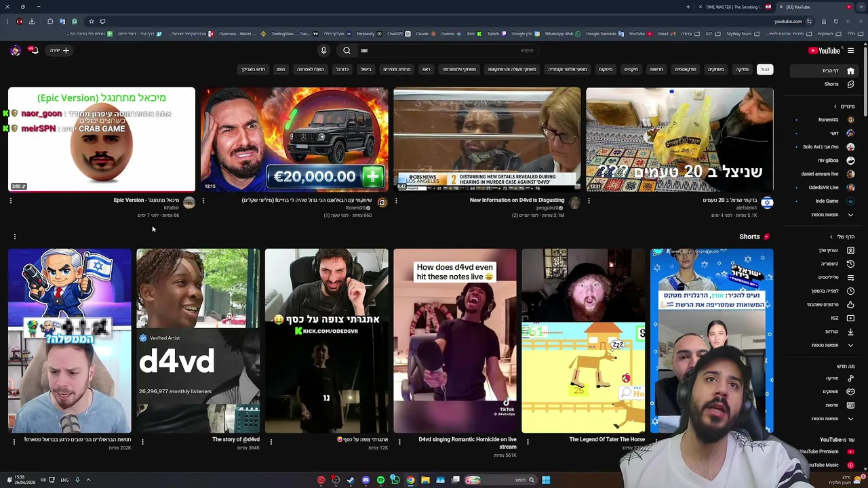Open Liked videos thumbs-up icon
This screenshot has height=488, width=868.
850,305
